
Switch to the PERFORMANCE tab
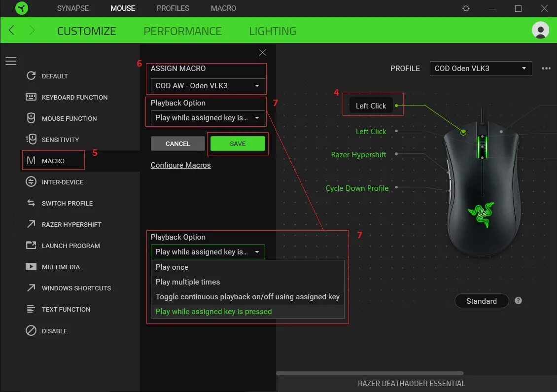tap(182, 31)
